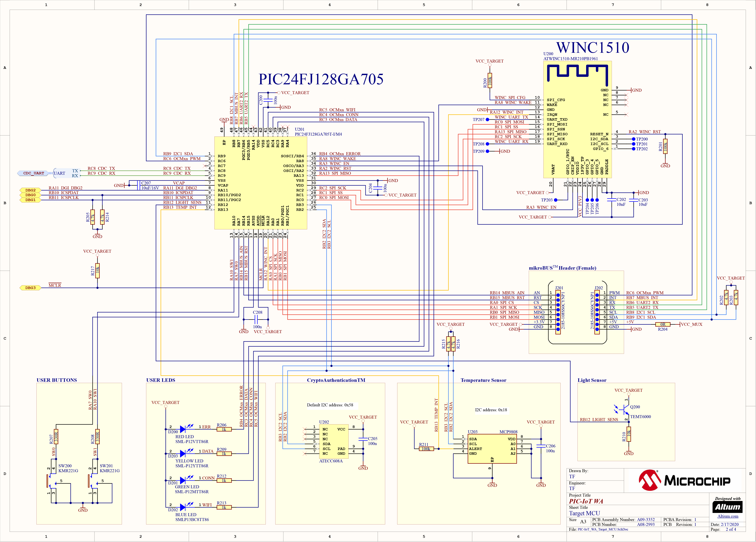Click the 'Default I2C address: 0x58' note
Image resolution: width=756 pixels, height=542 pixels.
[x=330, y=405]
